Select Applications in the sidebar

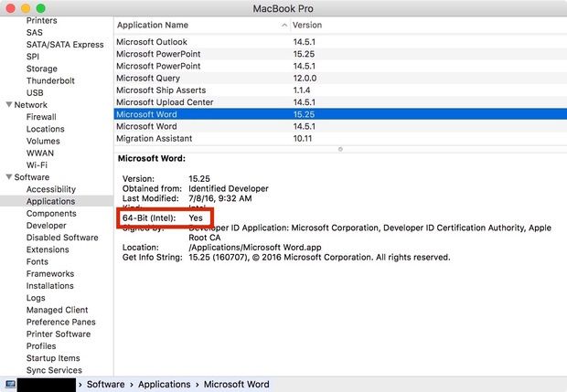point(50,201)
